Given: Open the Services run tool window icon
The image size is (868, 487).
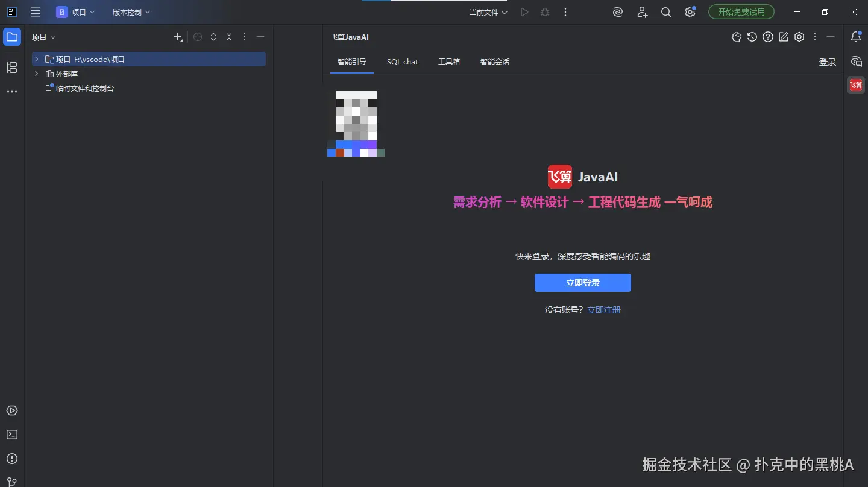Looking at the screenshot, I should pyautogui.click(x=12, y=410).
